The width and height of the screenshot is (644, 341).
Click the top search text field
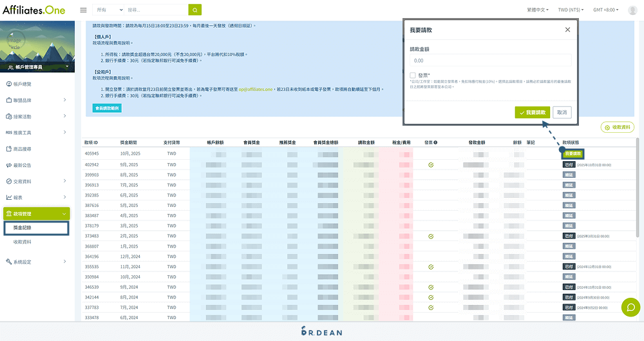coord(156,10)
